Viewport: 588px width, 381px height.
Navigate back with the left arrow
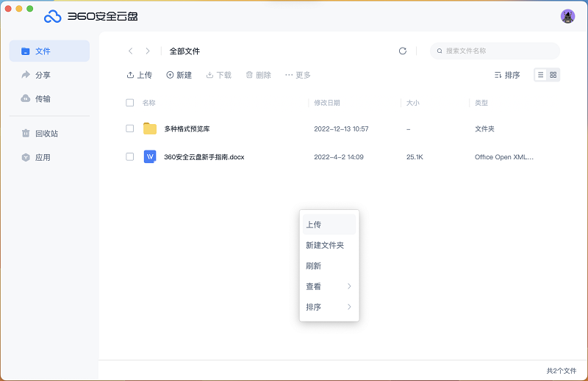pyautogui.click(x=131, y=51)
